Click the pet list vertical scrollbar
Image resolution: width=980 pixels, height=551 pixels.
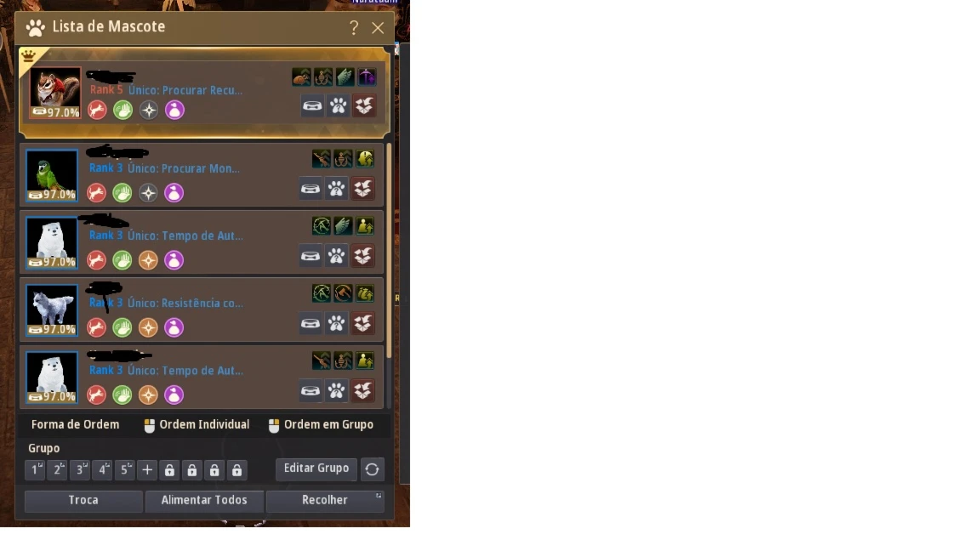[x=390, y=250]
